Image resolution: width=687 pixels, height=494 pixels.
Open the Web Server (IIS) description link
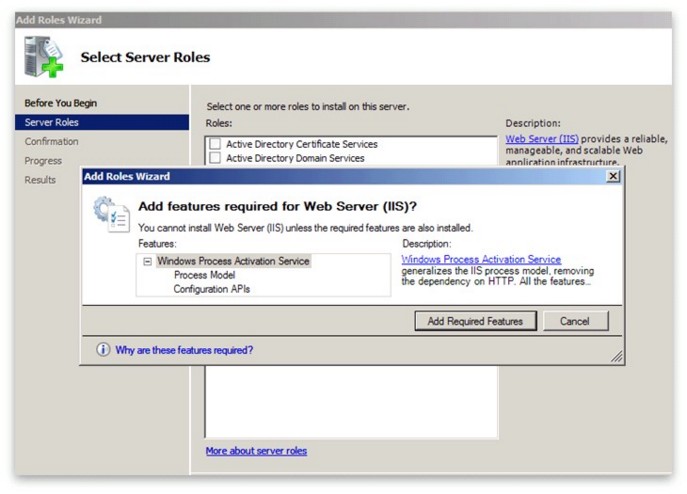(x=542, y=139)
